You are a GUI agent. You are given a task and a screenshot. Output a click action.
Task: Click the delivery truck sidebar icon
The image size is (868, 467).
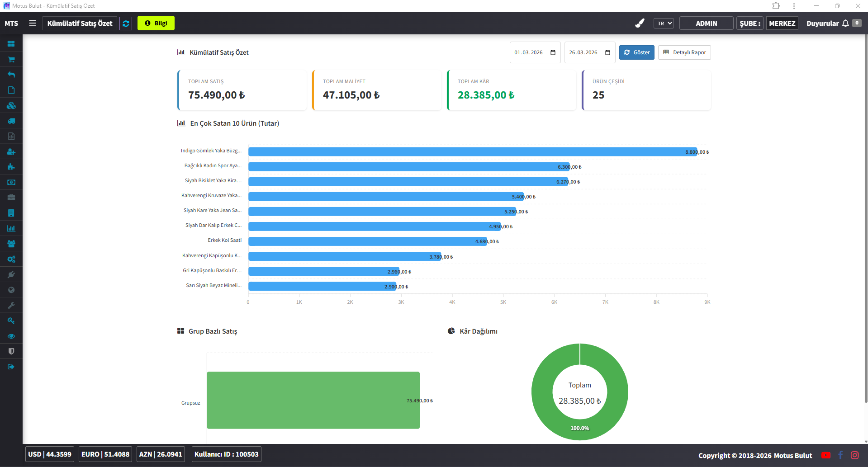point(11,121)
